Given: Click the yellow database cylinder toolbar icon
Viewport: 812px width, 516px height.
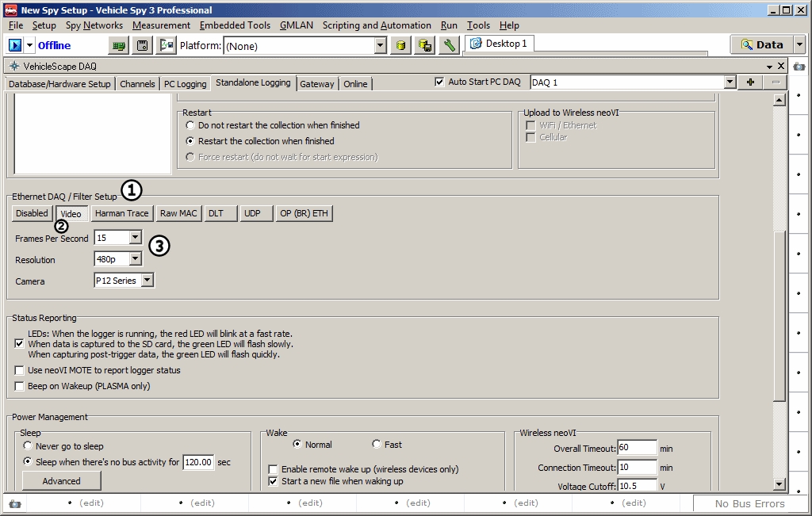Looking at the screenshot, I should 402,45.
